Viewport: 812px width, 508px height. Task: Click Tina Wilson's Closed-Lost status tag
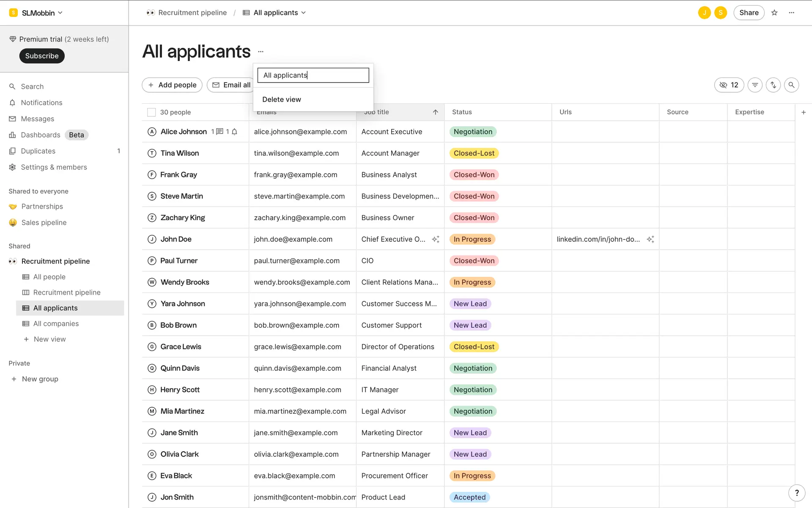click(474, 153)
